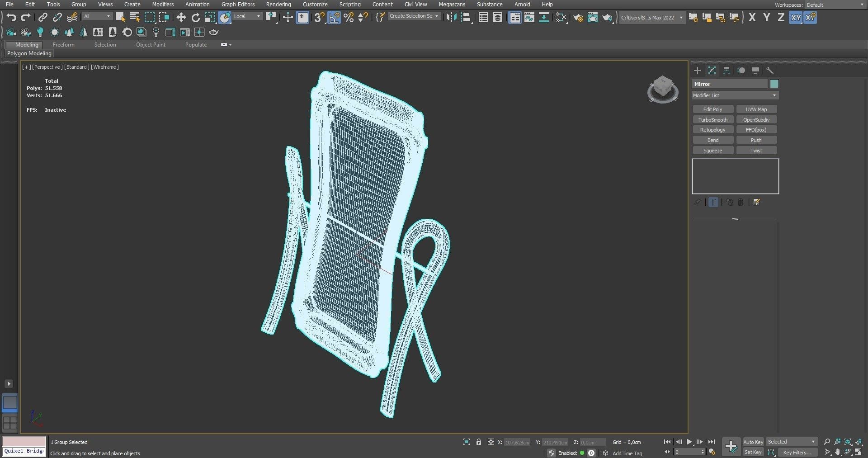Click the X coordinate field
Image resolution: width=868 pixels, height=458 pixels.
click(x=517, y=442)
